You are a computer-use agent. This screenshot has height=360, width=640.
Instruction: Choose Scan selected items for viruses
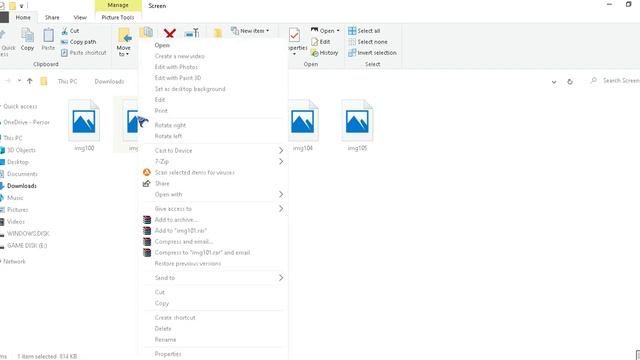(194, 173)
